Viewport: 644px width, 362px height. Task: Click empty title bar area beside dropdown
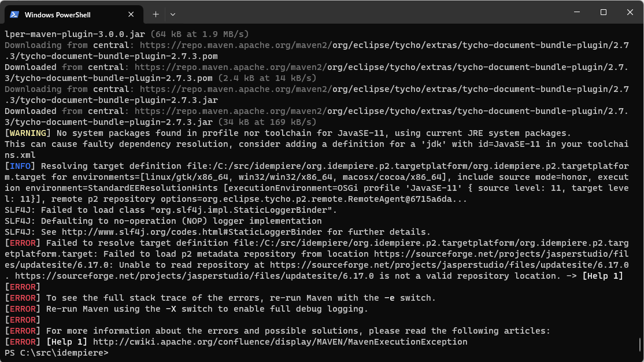(347, 13)
